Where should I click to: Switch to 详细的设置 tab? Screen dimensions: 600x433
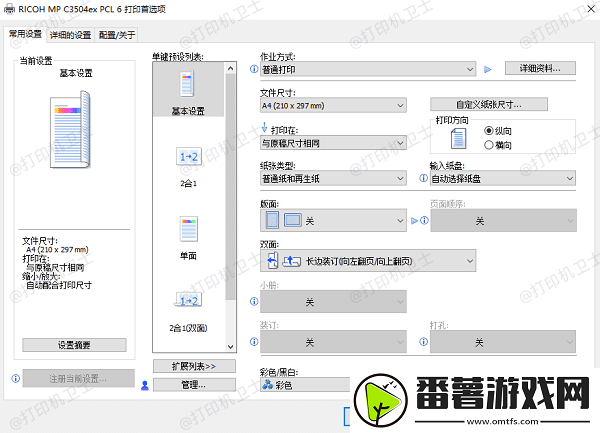tap(70, 35)
